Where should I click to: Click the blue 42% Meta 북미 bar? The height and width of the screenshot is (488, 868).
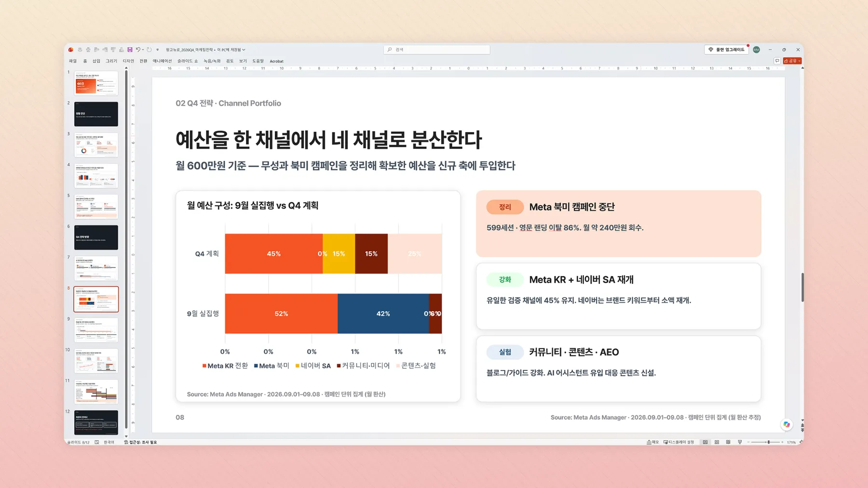[x=383, y=314]
